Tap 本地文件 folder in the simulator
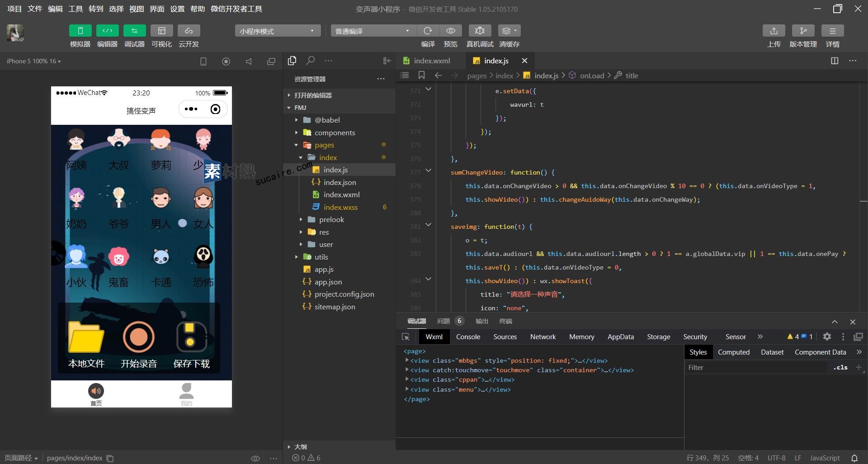The height and width of the screenshot is (464, 868). pos(86,344)
